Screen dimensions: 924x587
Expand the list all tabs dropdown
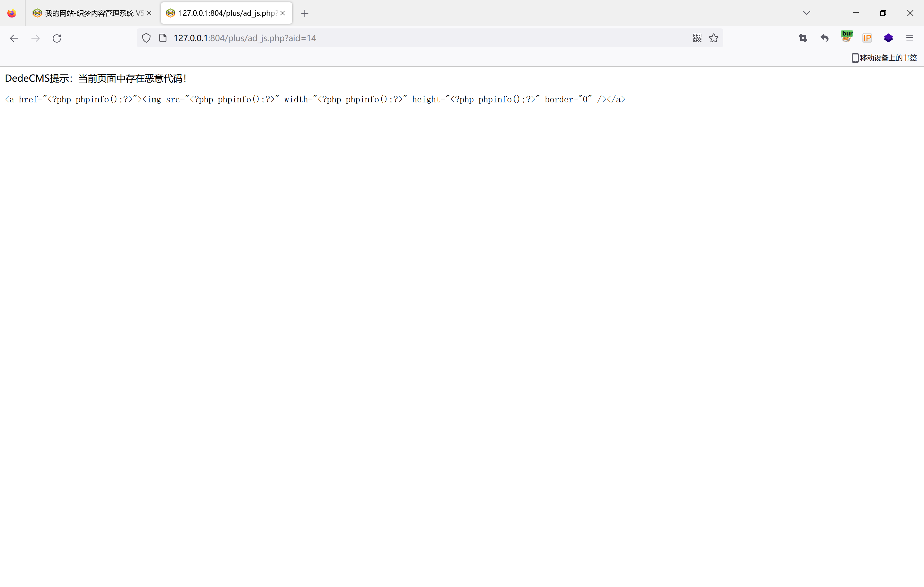tap(807, 13)
